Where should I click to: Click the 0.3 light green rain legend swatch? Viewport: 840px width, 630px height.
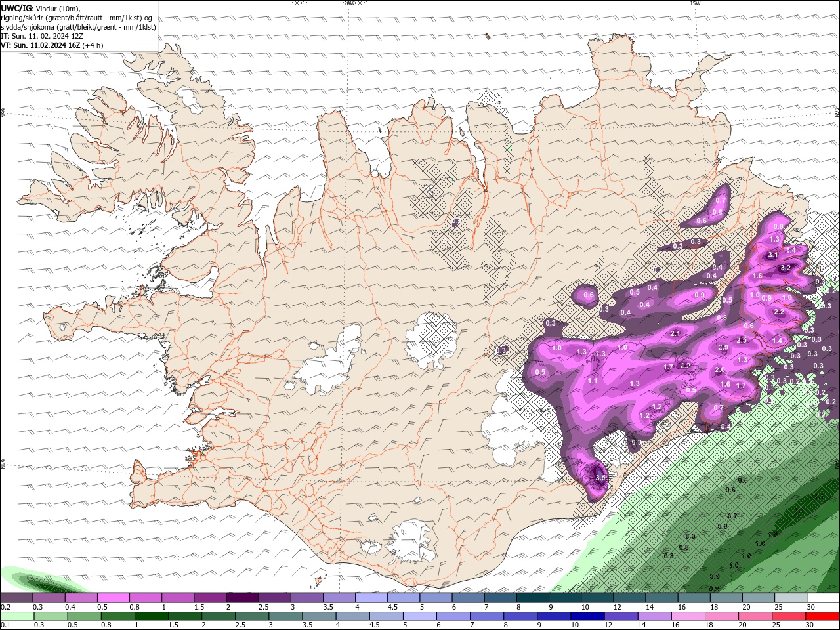click(x=51, y=616)
